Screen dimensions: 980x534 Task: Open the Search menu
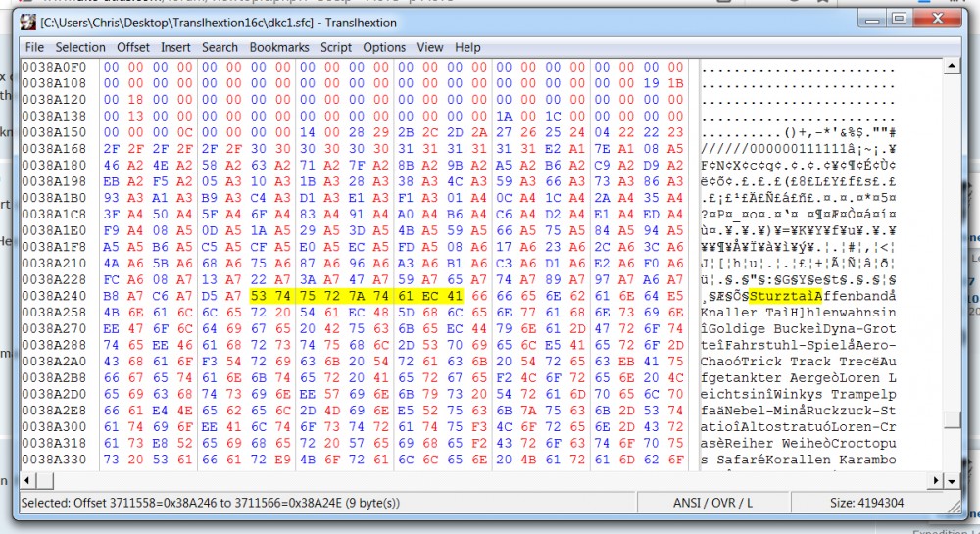(220, 47)
